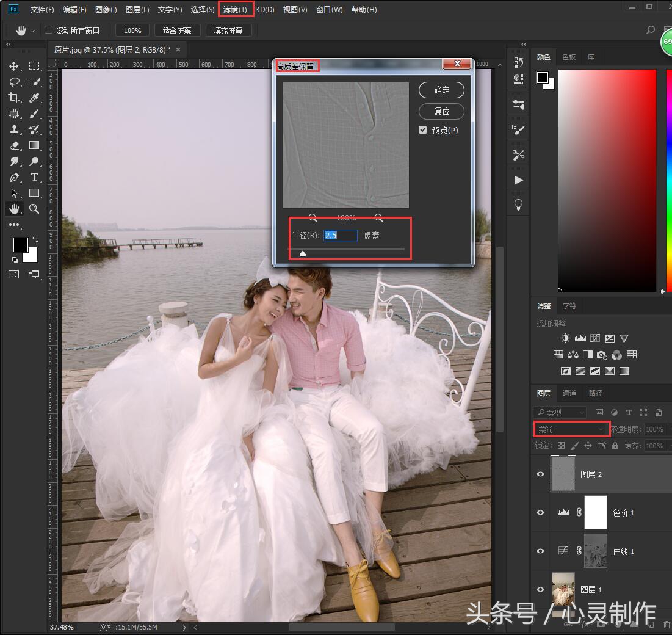Select the Horizontal Type tool
672x635 pixels.
[x=35, y=177]
